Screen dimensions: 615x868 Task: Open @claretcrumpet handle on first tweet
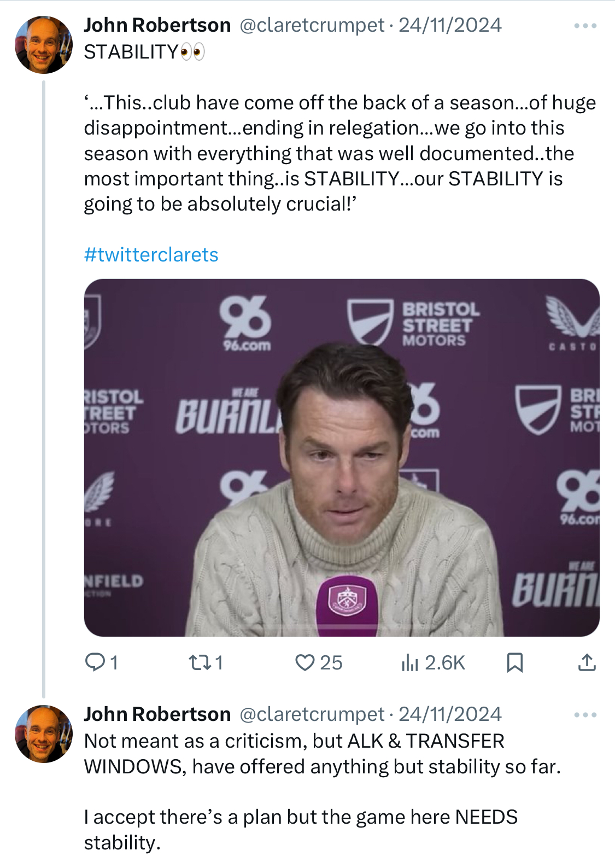[x=312, y=25]
